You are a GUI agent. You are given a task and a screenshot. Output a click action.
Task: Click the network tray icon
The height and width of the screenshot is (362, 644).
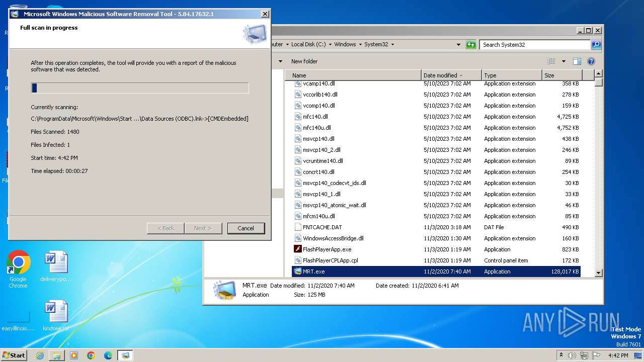(584, 355)
